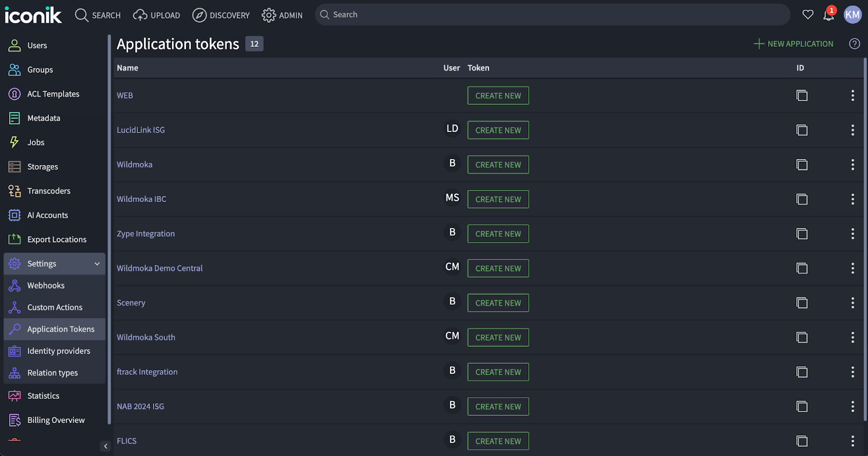Copy the ID of LucidLink ISG

(802, 130)
